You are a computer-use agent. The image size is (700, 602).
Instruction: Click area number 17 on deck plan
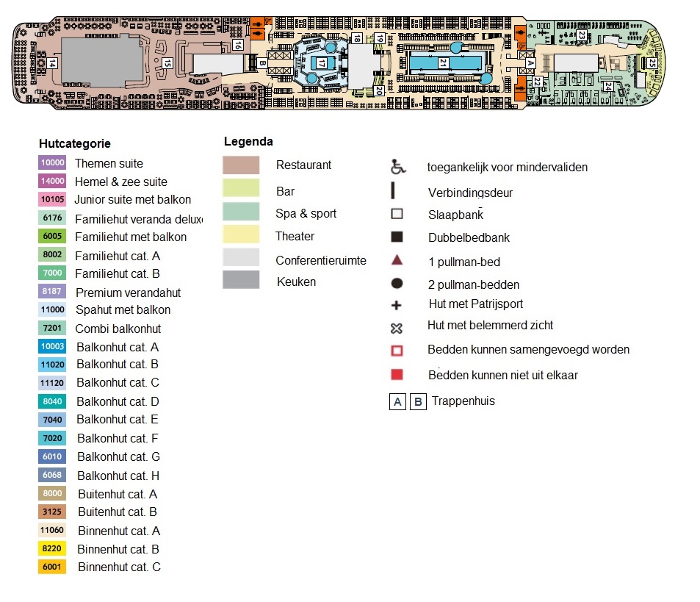pyautogui.click(x=321, y=63)
